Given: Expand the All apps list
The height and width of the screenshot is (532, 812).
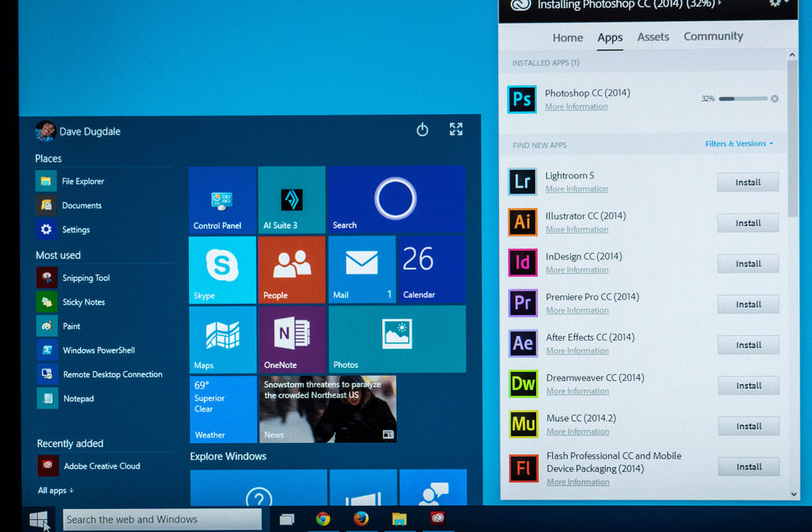Looking at the screenshot, I should point(56,491).
